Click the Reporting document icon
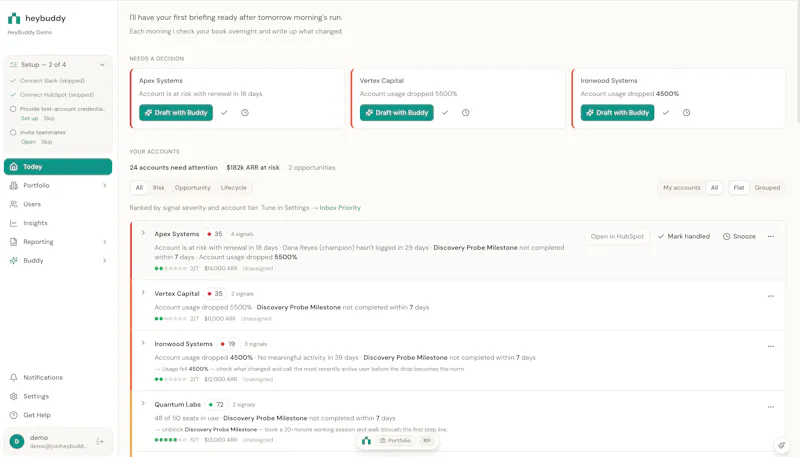This screenshot has height=457, width=800. (x=14, y=242)
